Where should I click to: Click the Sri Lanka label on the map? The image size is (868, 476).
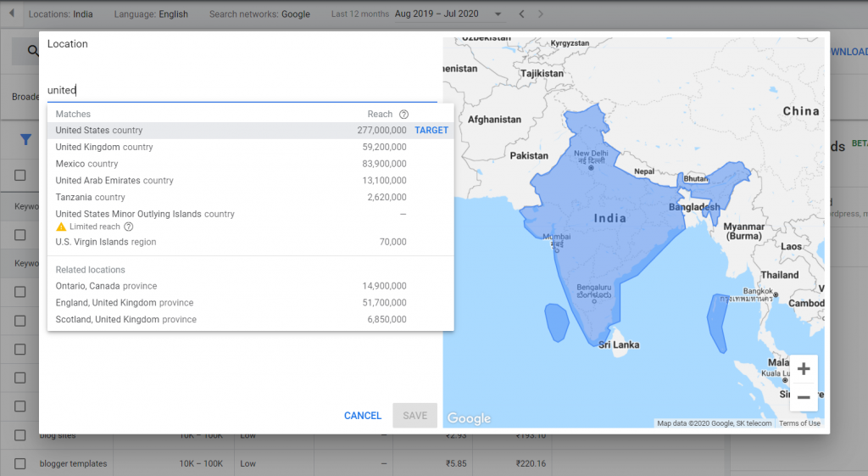pos(619,344)
